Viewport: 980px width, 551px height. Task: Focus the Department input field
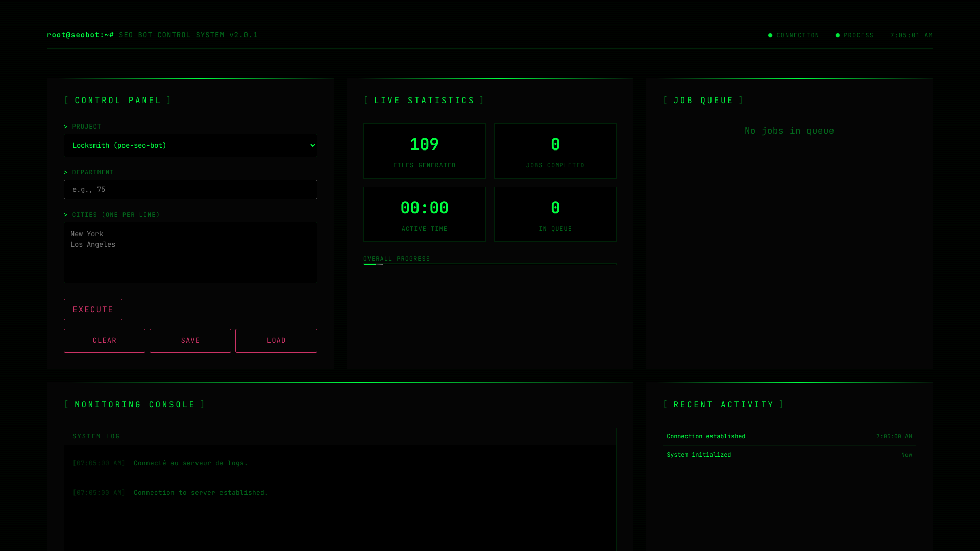[190, 189]
